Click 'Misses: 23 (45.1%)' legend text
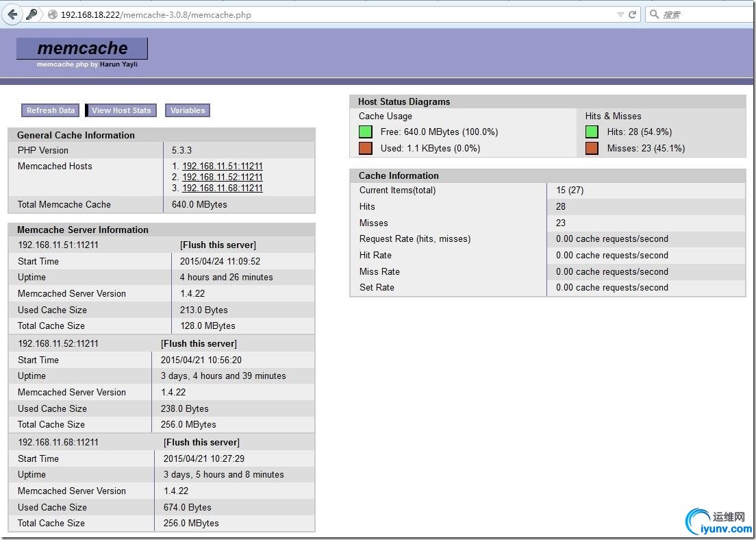Image resolution: width=756 pixels, height=540 pixels. coord(646,149)
